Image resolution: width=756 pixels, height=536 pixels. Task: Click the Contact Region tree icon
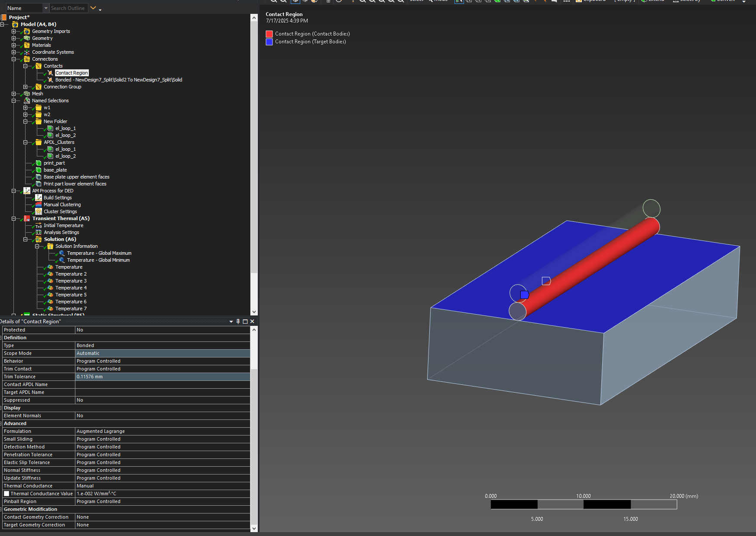tap(50, 73)
